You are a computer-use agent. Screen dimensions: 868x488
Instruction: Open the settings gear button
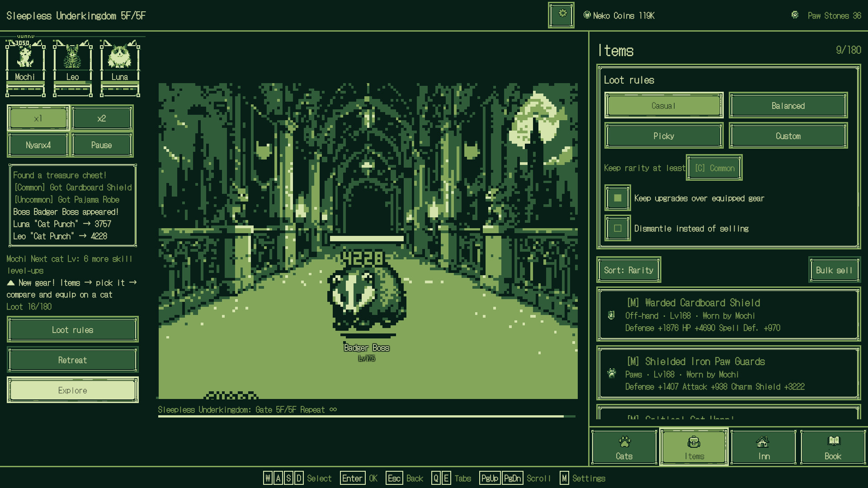point(561,15)
